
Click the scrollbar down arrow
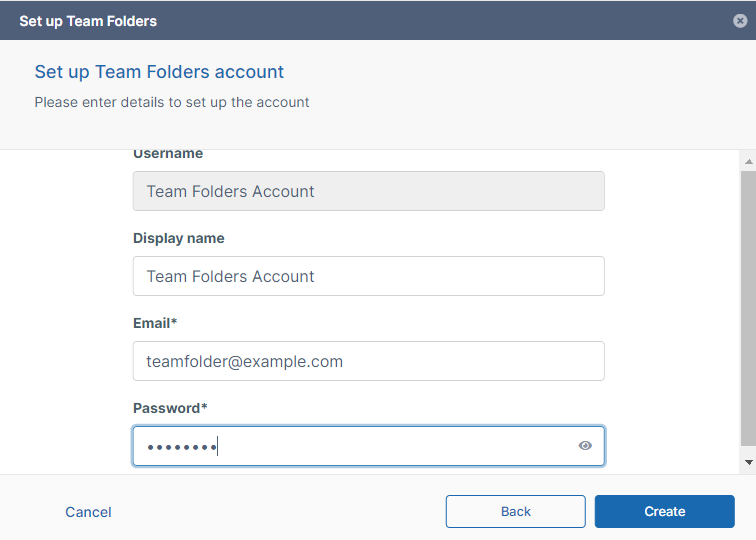coord(748,463)
